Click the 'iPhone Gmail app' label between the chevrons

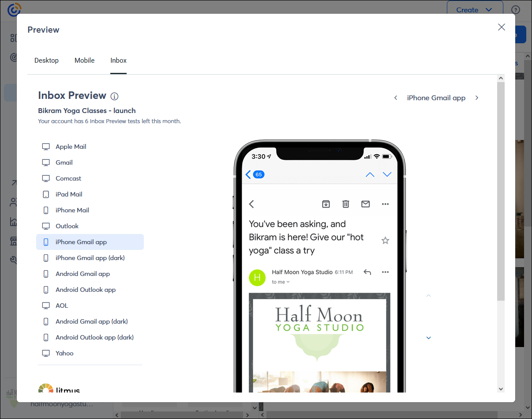coord(436,98)
